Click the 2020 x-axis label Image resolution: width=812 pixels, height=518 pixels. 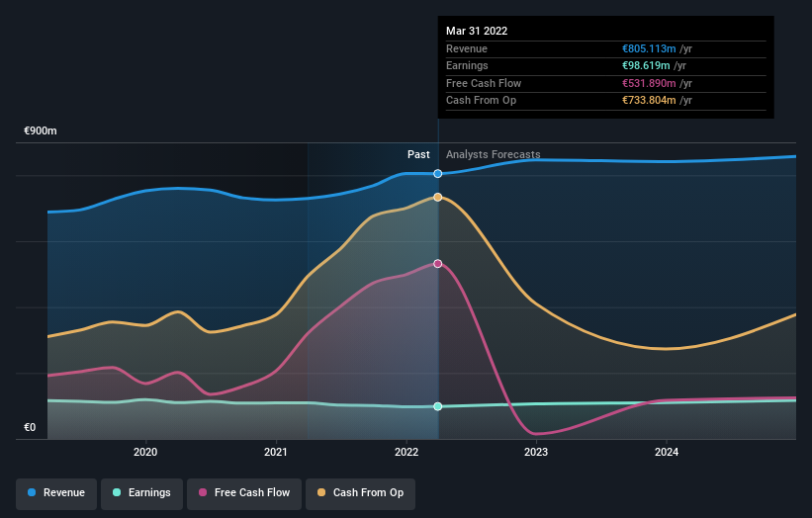[145, 452]
